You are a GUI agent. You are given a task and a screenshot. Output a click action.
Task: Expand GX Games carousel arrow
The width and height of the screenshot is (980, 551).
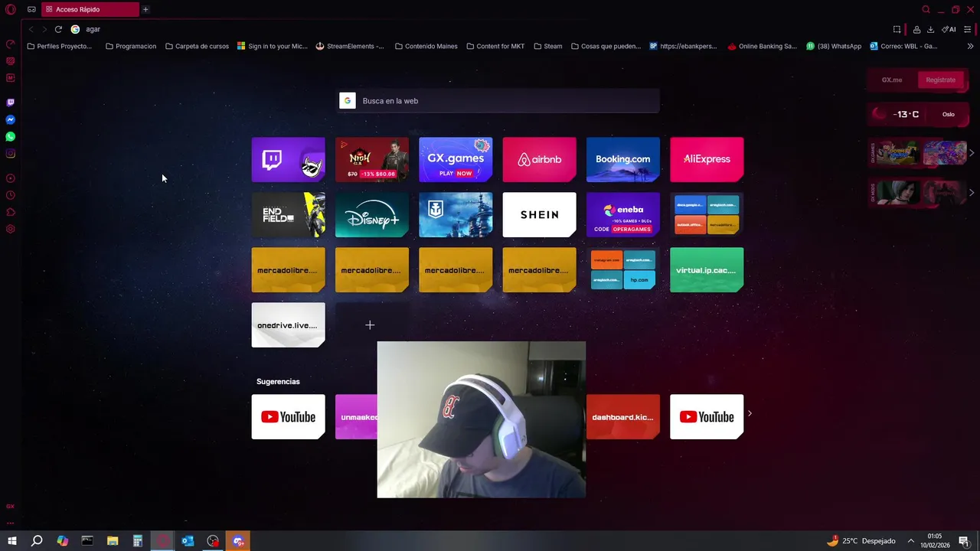(972, 153)
